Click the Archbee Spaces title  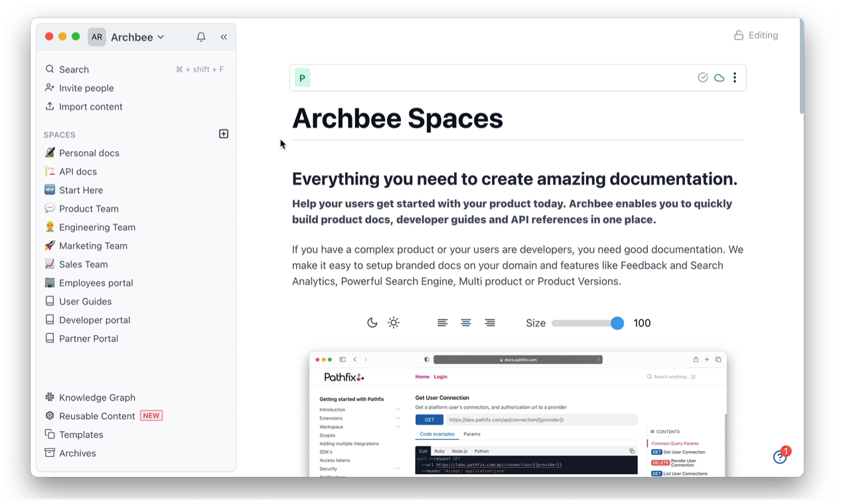tap(398, 119)
